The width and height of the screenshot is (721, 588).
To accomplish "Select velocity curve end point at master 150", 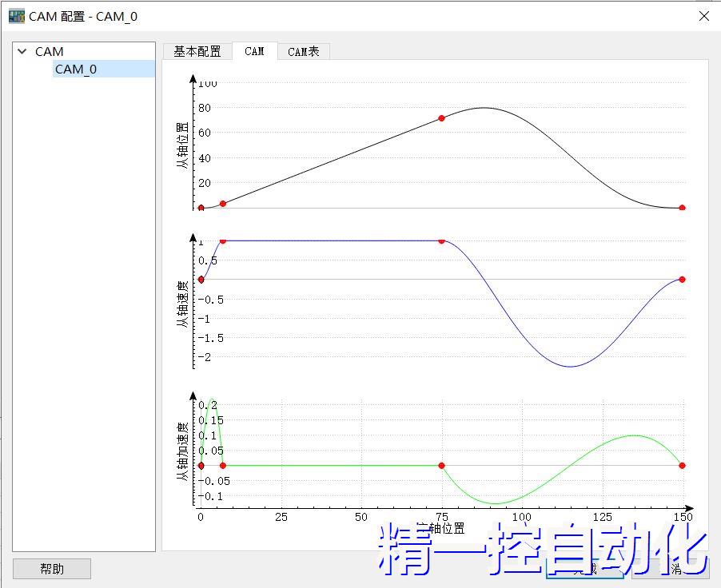I will click(x=682, y=279).
